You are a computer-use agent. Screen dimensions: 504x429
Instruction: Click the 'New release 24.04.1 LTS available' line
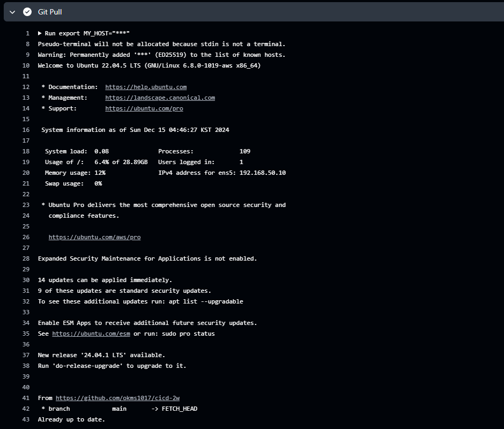[101, 355]
